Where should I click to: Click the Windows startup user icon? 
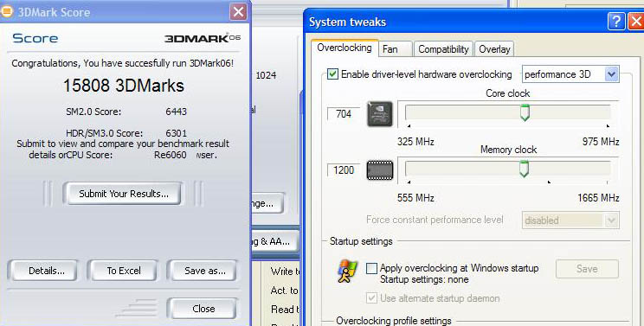(347, 272)
